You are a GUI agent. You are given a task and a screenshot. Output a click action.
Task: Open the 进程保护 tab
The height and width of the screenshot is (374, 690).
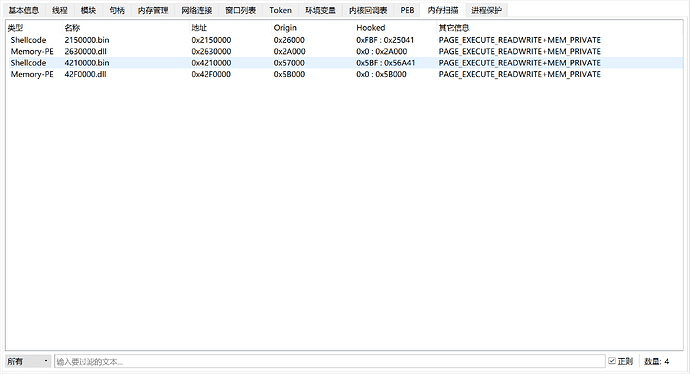tap(486, 10)
